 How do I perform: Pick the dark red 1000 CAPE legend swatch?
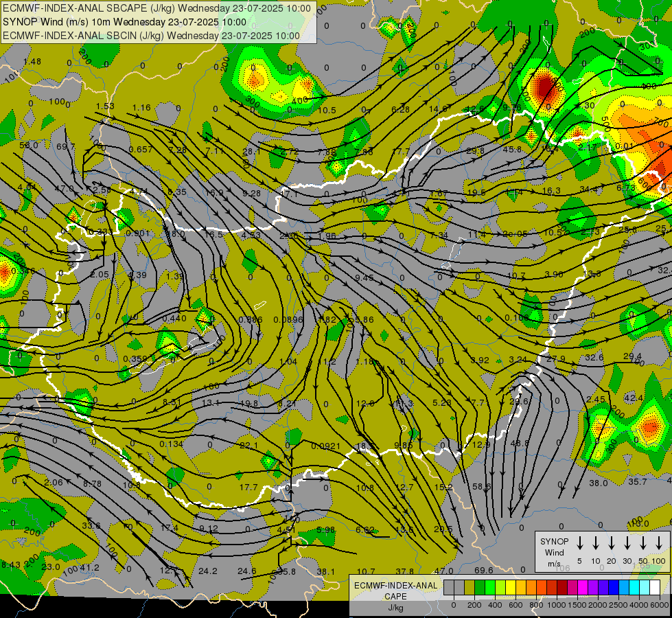[x=562, y=588]
